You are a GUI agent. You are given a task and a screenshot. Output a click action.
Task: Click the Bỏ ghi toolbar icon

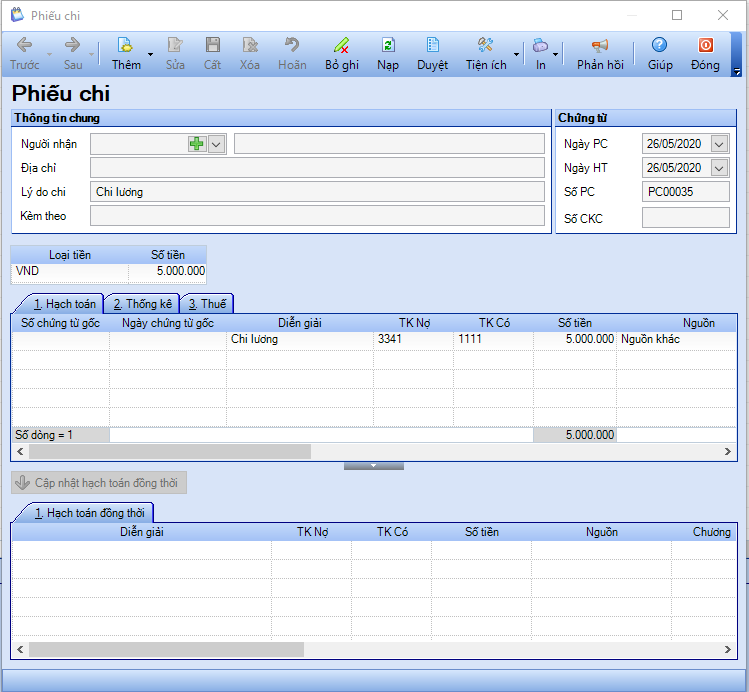coord(342,46)
